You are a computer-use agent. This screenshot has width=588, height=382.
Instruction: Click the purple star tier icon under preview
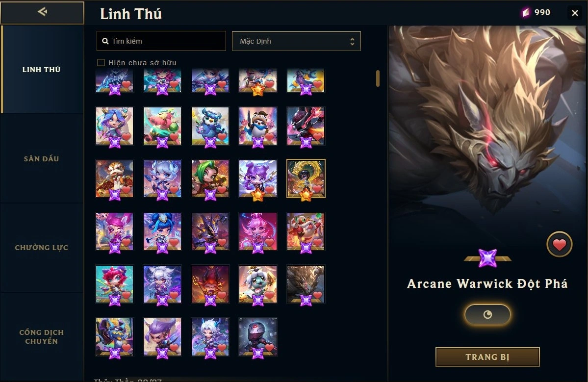click(487, 258)
